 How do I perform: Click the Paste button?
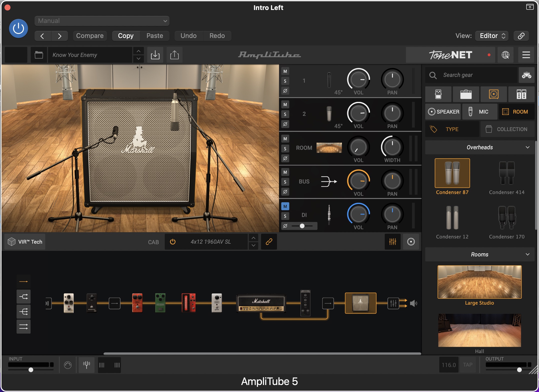tap(155, 36)
